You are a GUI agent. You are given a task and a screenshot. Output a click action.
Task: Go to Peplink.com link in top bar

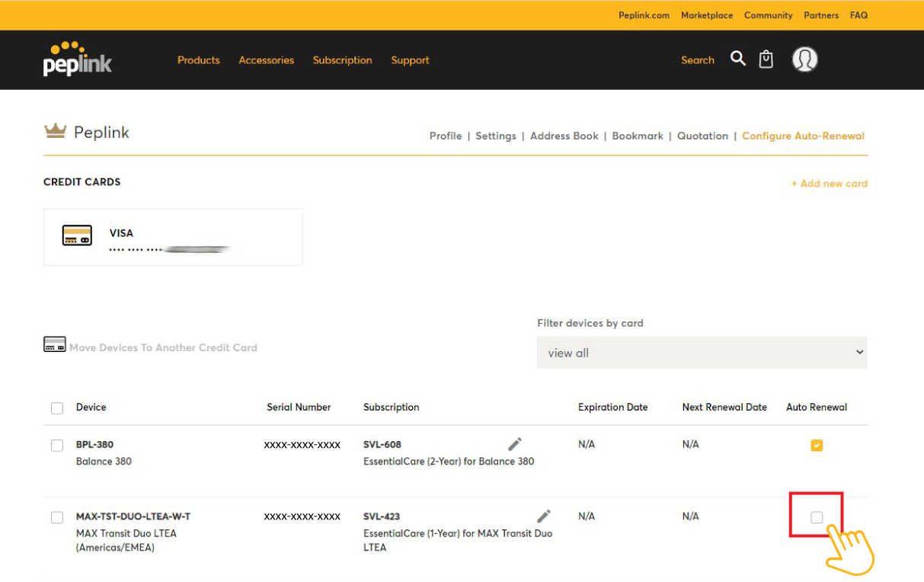[644, 15]
